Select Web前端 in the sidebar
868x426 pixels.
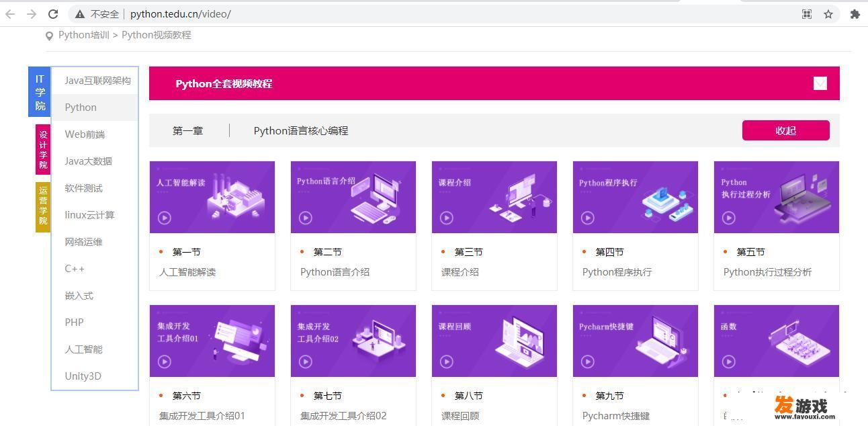(95, 134)
